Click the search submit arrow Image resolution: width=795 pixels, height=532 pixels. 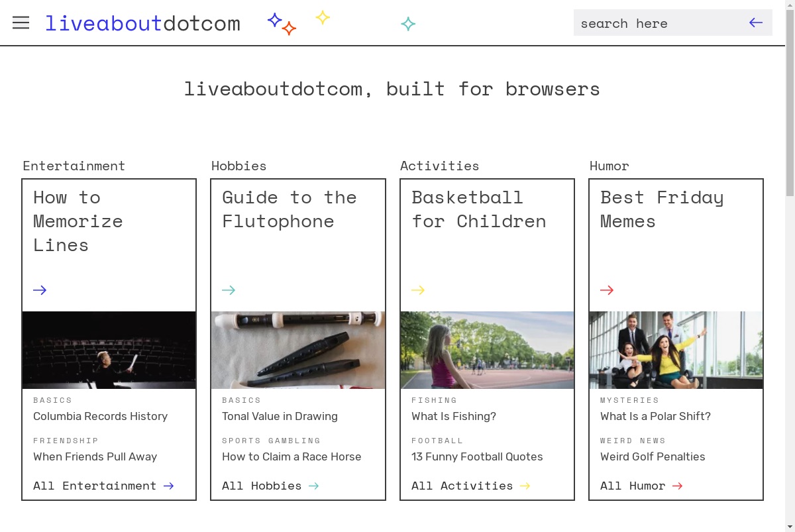pyautogui.click(x=756, y=23)
